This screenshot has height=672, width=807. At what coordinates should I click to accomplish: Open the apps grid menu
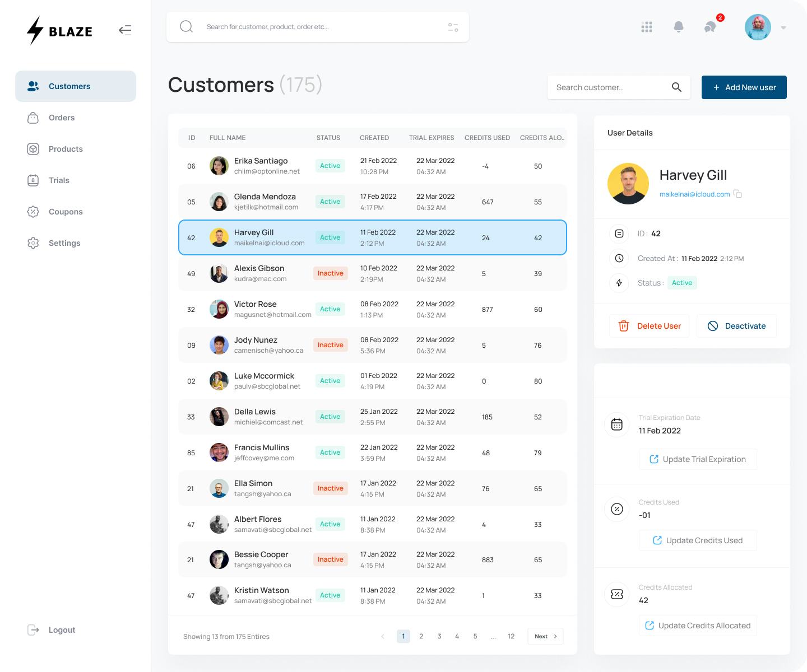(x=646, y=26)
